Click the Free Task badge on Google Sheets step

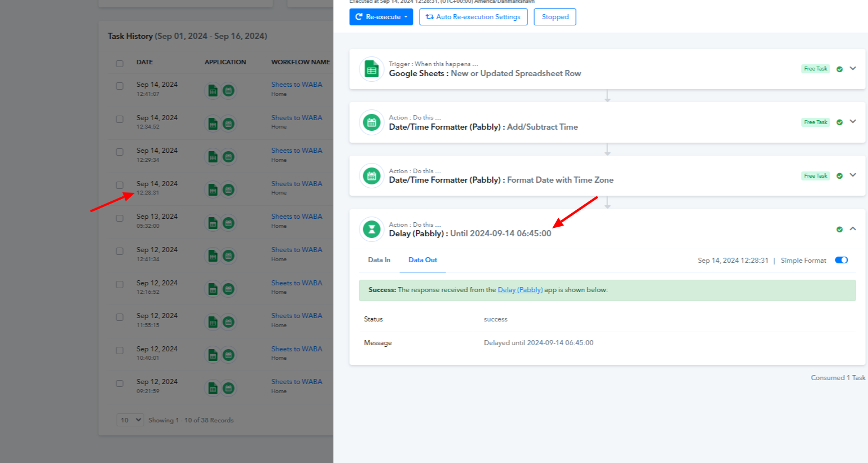(816, 69)
